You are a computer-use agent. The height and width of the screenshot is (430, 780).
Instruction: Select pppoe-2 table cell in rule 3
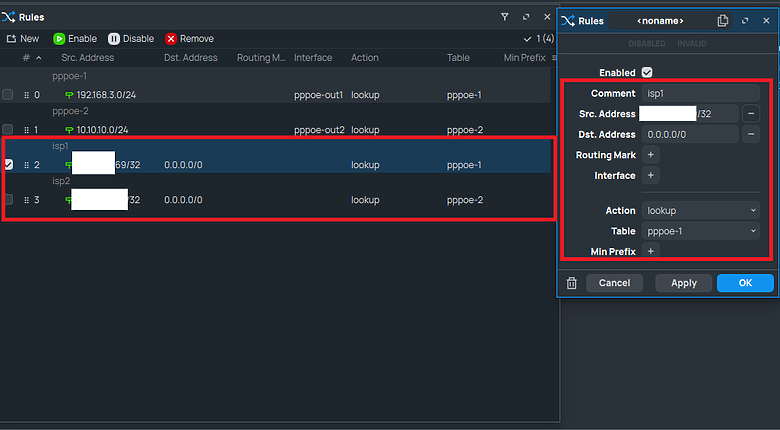[x=465, y=200]
